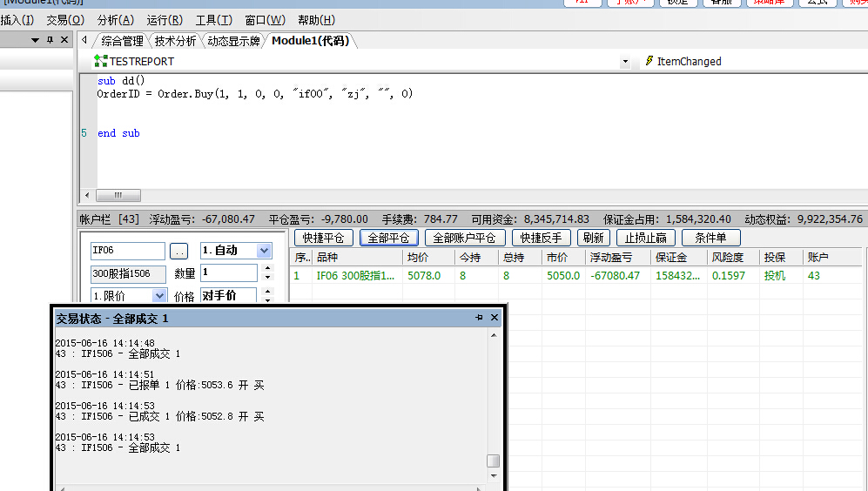Pin the left side panel
868x491 pixels.
(x=50, y=40)
